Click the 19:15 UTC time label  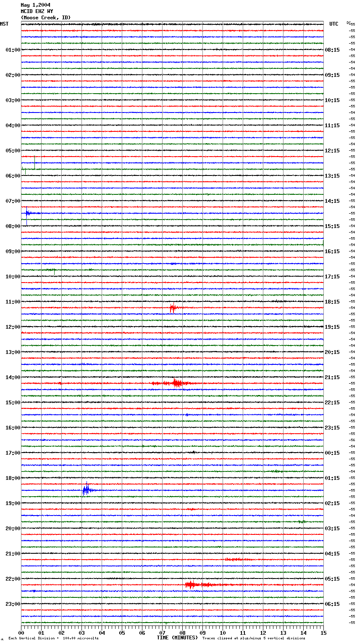tap(332, 327)
